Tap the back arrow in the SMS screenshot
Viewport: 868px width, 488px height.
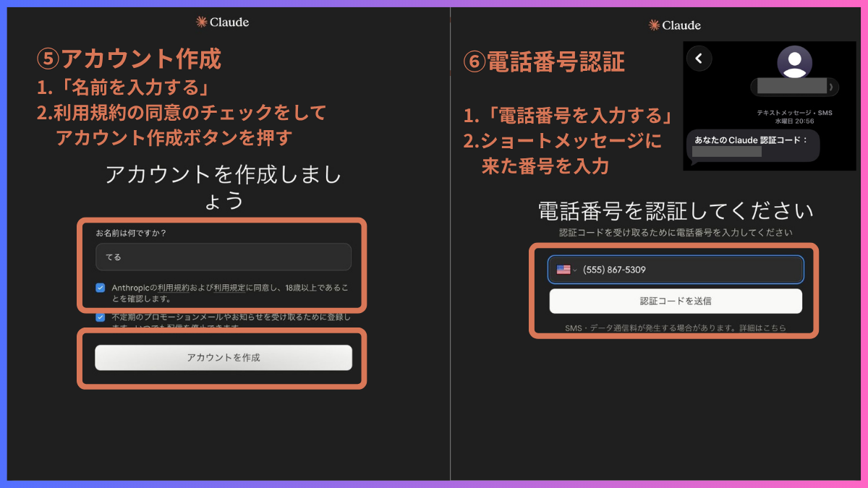click(699, 59)
